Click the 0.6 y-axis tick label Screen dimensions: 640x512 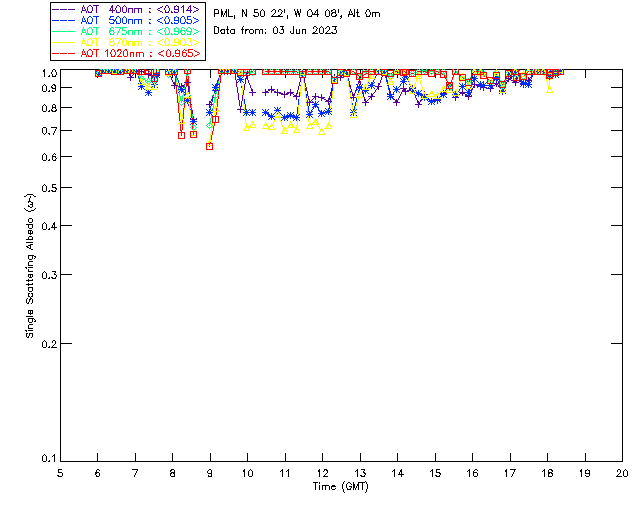click(x=49, y=157)
